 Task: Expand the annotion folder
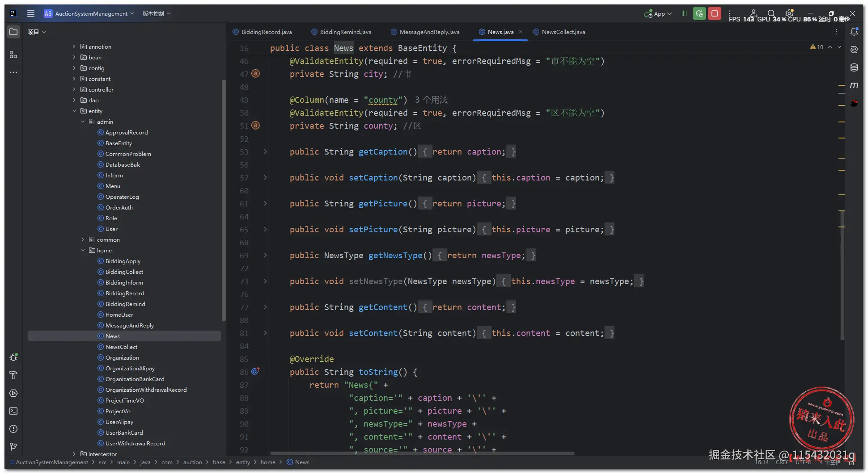coord(74,46)
